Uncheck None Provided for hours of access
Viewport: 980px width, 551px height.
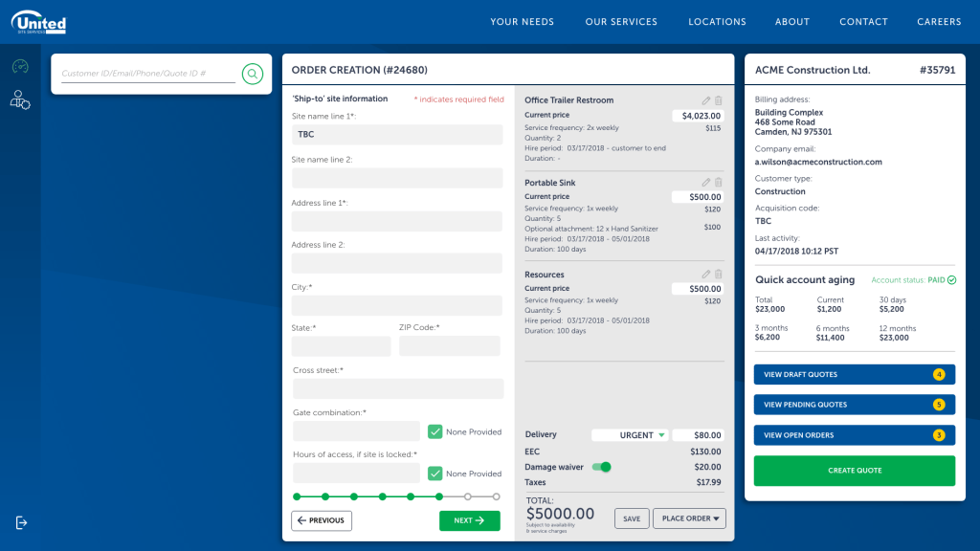(434, 474)
